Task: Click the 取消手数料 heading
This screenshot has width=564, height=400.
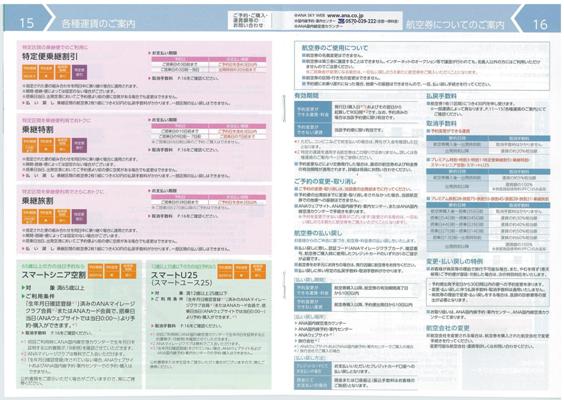Action: (x=441, y=123)
